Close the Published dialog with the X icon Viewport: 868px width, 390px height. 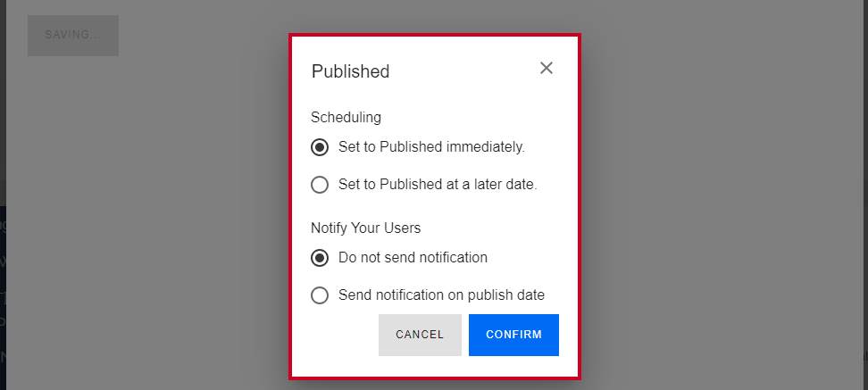click(547, 68)
